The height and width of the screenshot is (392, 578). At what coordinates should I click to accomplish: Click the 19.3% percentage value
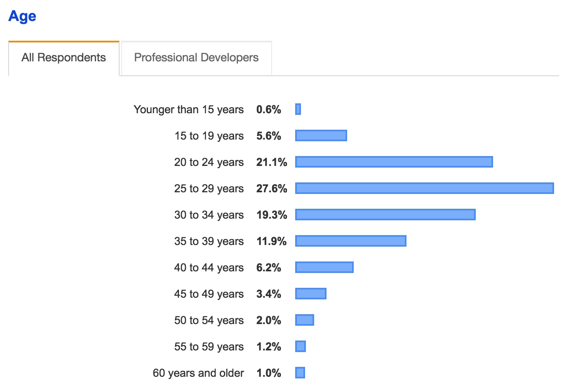[272, 215]
